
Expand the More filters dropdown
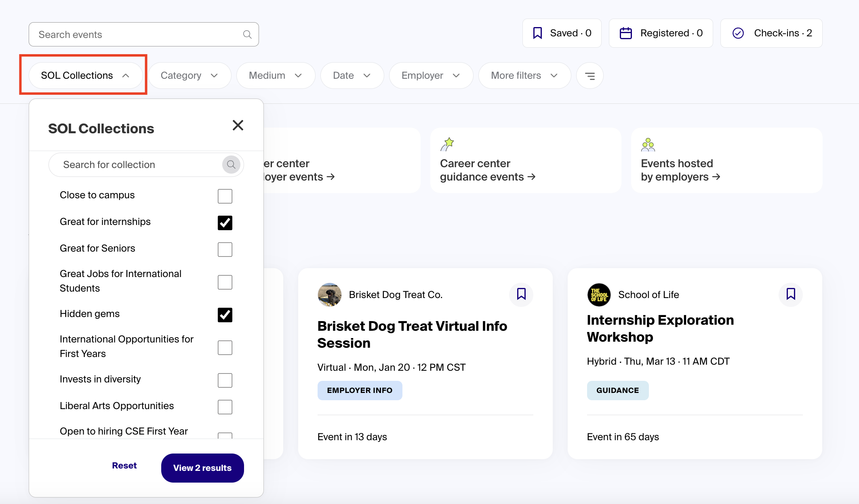pyautogui.click(x=524, y=76)
